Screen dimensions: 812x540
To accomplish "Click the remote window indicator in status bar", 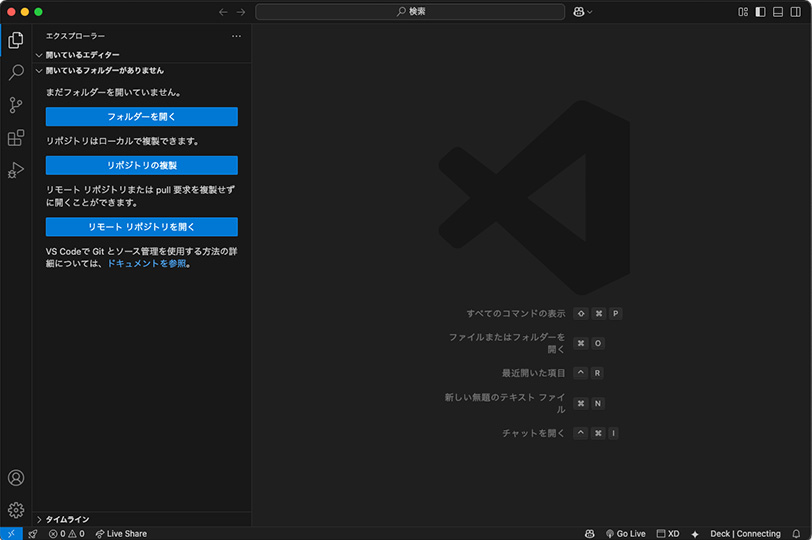I will click(x=11, y=533).
